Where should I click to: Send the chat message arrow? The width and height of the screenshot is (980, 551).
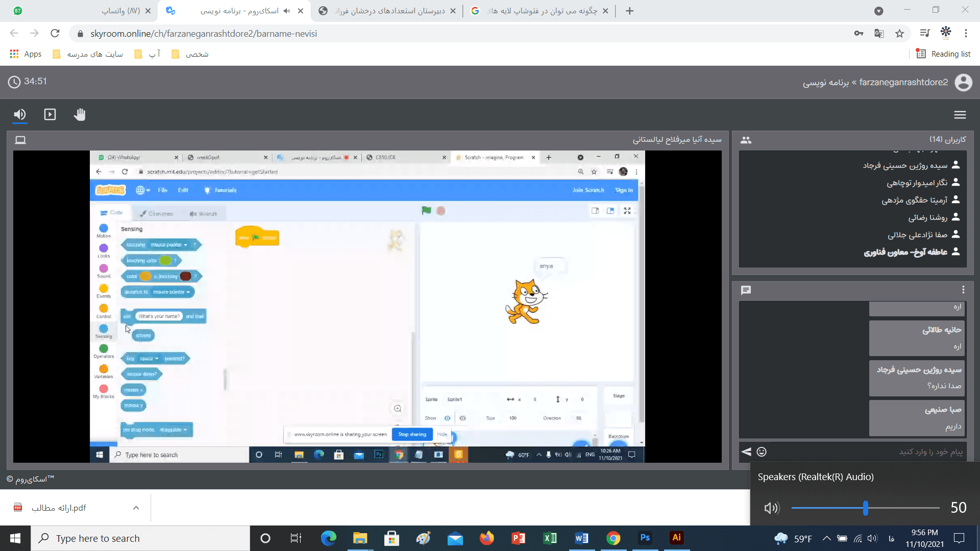pyautogui.click(x=746, y=452)
